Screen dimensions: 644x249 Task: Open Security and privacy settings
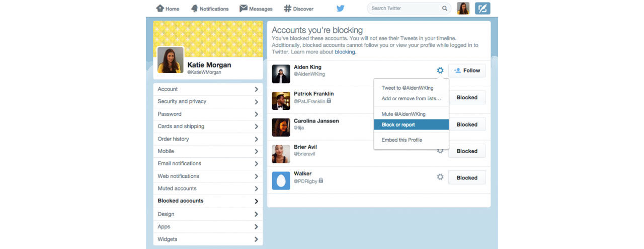(208, 101)
